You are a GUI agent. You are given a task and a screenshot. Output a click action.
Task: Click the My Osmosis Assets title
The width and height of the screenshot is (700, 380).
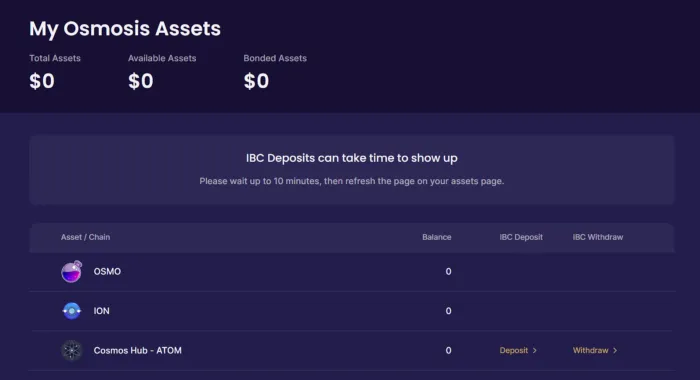[x=125, y=29]
